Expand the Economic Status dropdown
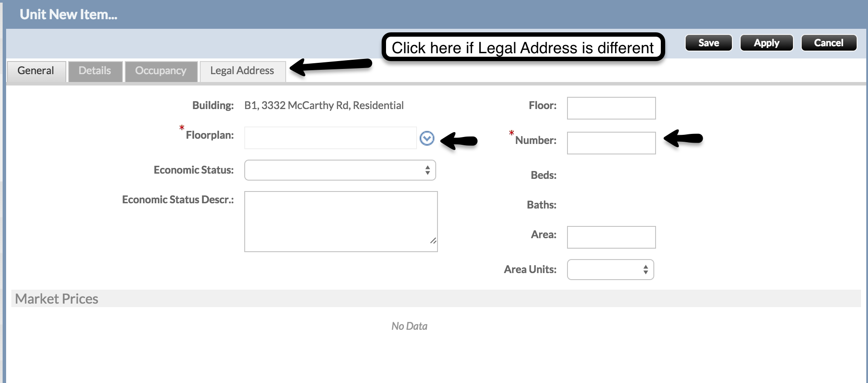The width and height of the screenshot is (868, 383). 340,170
